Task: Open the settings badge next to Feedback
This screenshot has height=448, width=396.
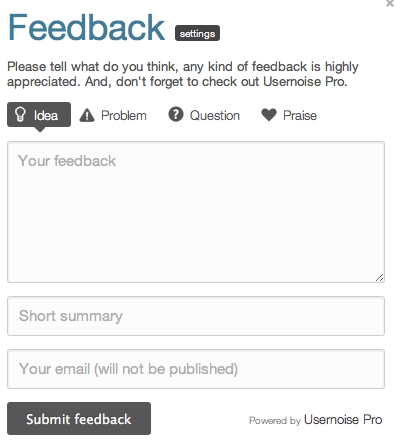Action: (x=197, y=33)
